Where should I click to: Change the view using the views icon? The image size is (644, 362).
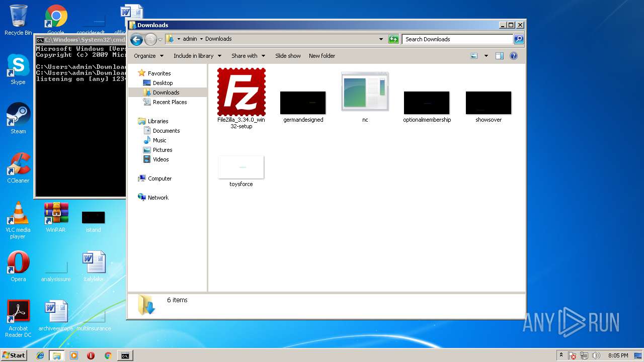point(474,56)
